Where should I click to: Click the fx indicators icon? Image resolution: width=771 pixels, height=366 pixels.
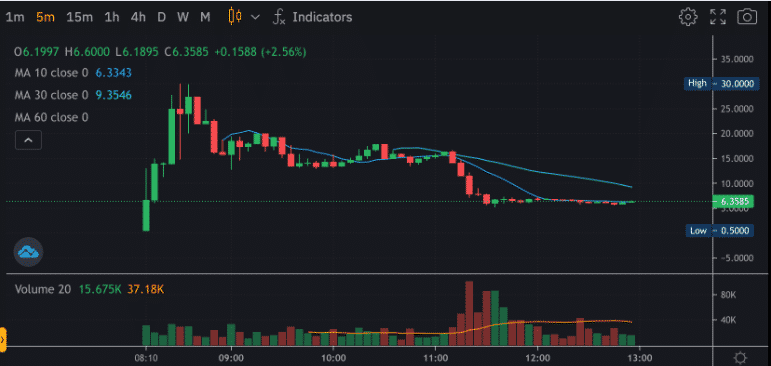pos(279,17)
